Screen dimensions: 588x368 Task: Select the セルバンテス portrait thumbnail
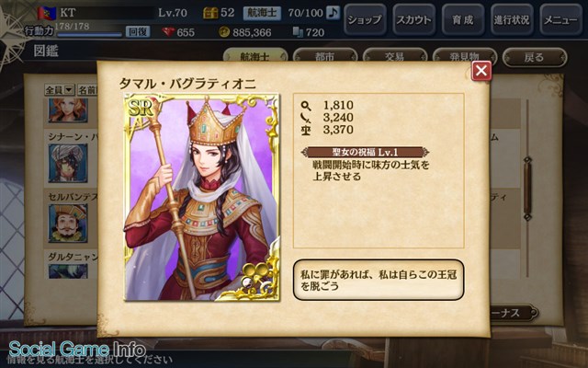pos(68,223)
